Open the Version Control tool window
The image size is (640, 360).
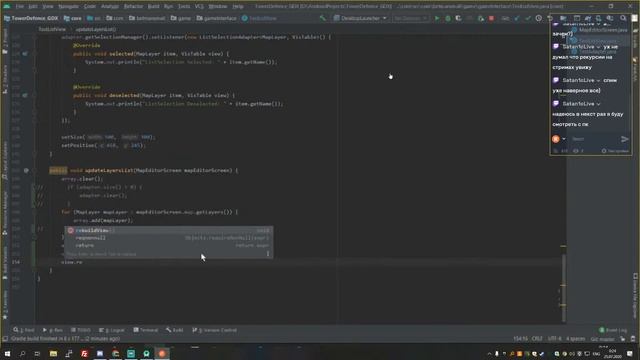click(x=214, y=330)
